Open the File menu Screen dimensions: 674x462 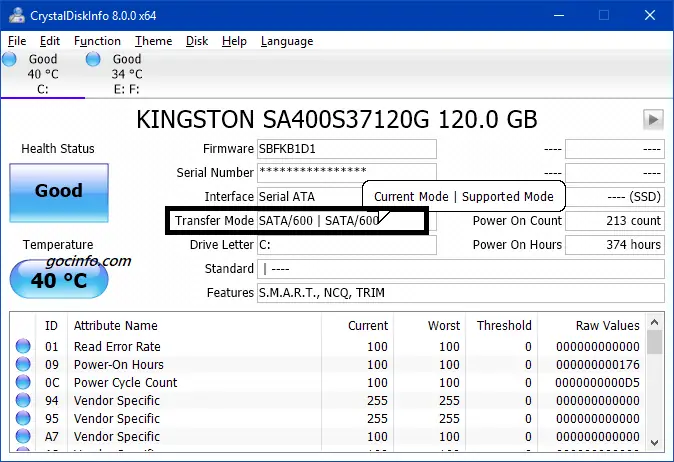pos(17,41)
